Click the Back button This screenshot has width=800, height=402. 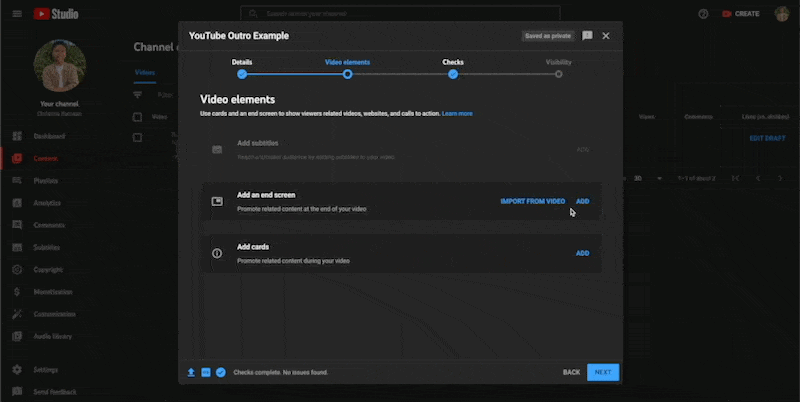571,372
